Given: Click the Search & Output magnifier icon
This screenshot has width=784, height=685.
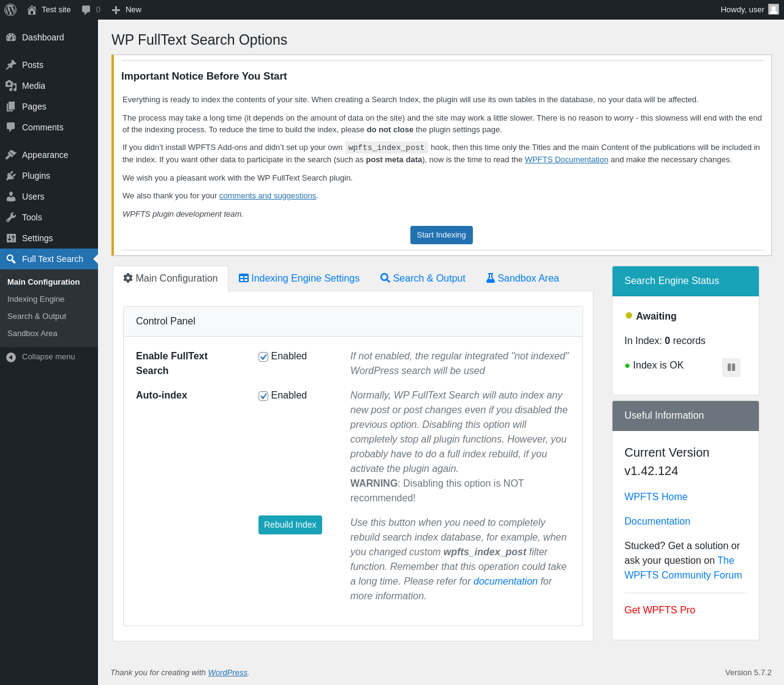Looking at the screenshot, I should click(385, 278).
